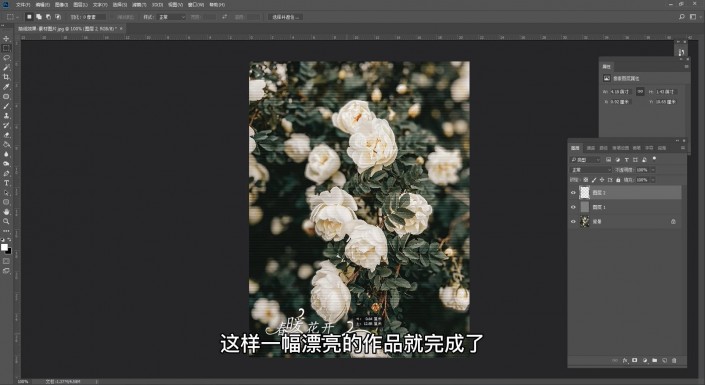Click the foreground color swatch
Screen dimensions: 705x385
(4, 247)
